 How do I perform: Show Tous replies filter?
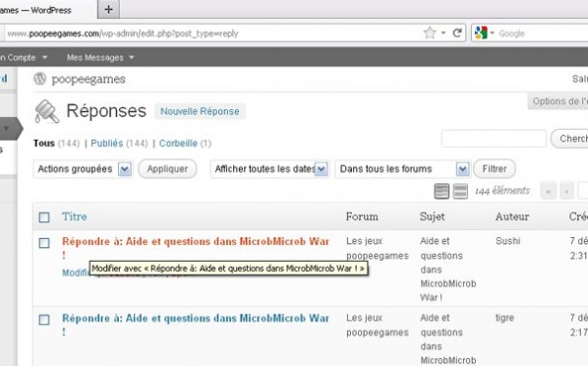coord(44,143)
